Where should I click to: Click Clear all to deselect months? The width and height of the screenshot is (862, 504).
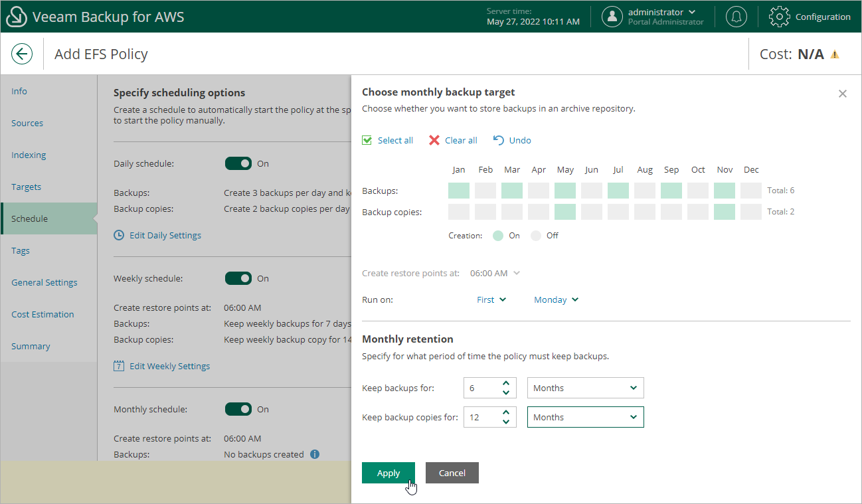coord(460,140)
